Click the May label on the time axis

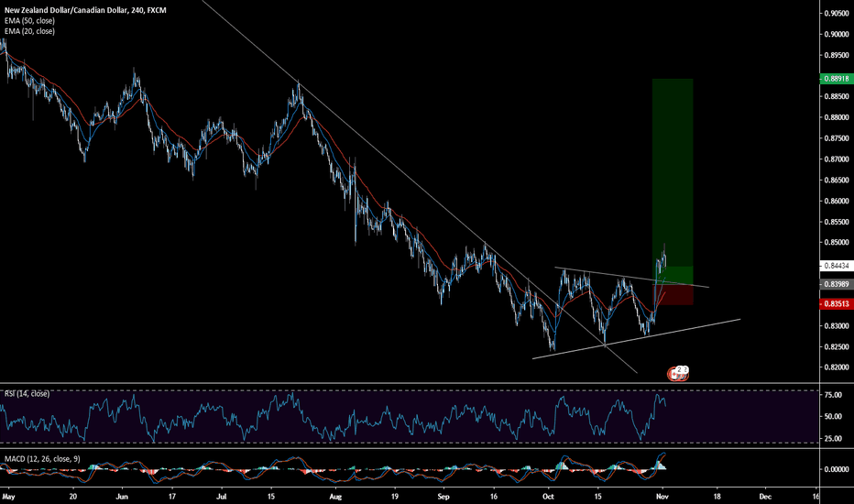[x=9, y=494]
